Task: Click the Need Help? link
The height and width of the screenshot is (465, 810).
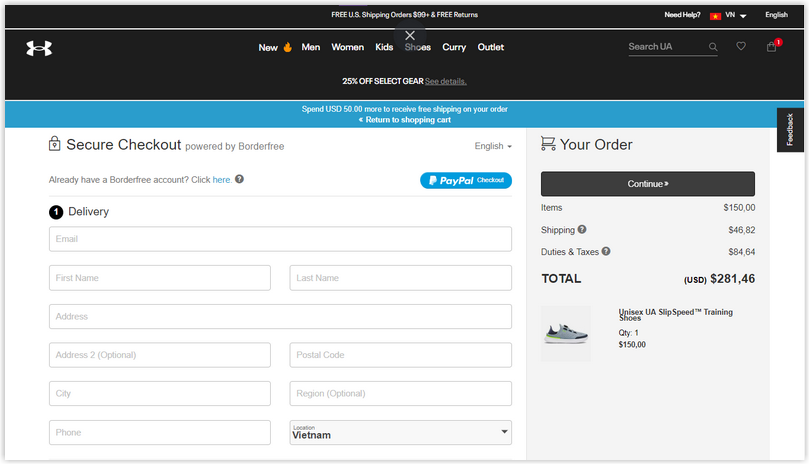Action: click(682, 15)
